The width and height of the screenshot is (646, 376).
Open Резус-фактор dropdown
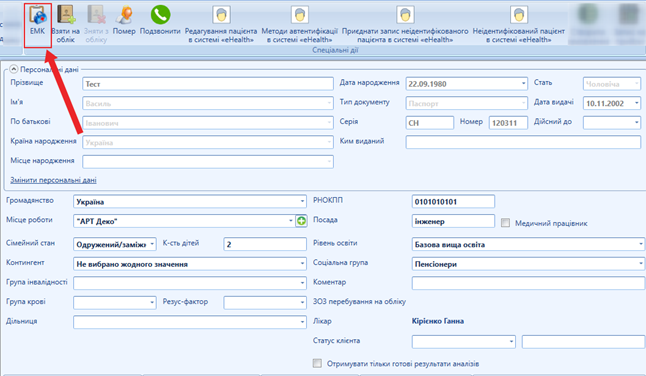tap(302, 303)
